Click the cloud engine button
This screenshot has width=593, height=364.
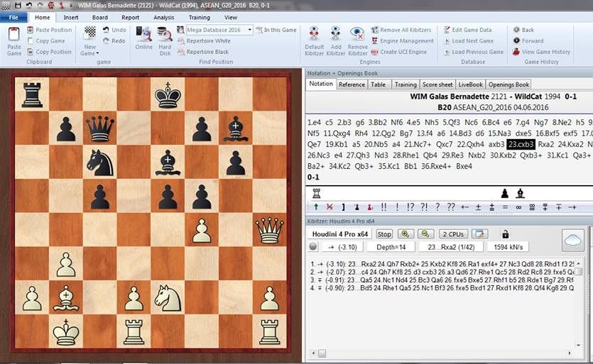pos(572,240)
